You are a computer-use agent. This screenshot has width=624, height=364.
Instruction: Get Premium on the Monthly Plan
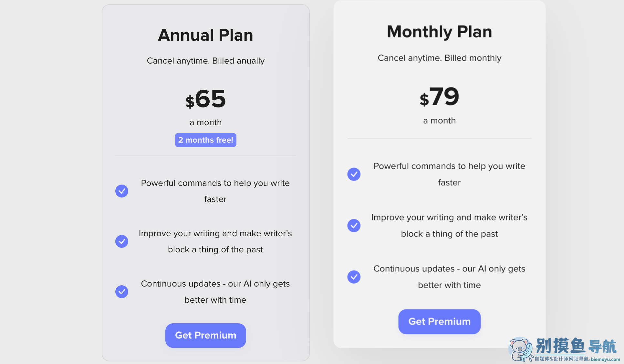440,322
